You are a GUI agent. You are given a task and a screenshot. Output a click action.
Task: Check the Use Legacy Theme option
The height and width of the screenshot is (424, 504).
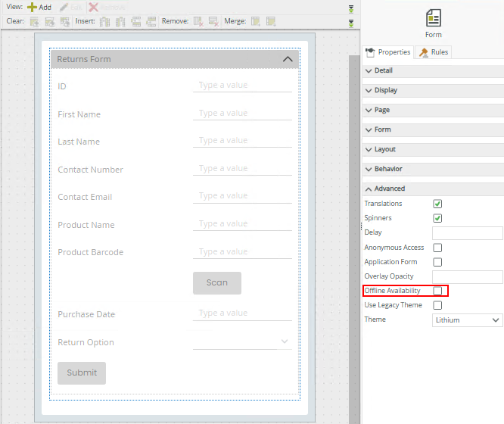pyautogui.click(x=437, y=305)
